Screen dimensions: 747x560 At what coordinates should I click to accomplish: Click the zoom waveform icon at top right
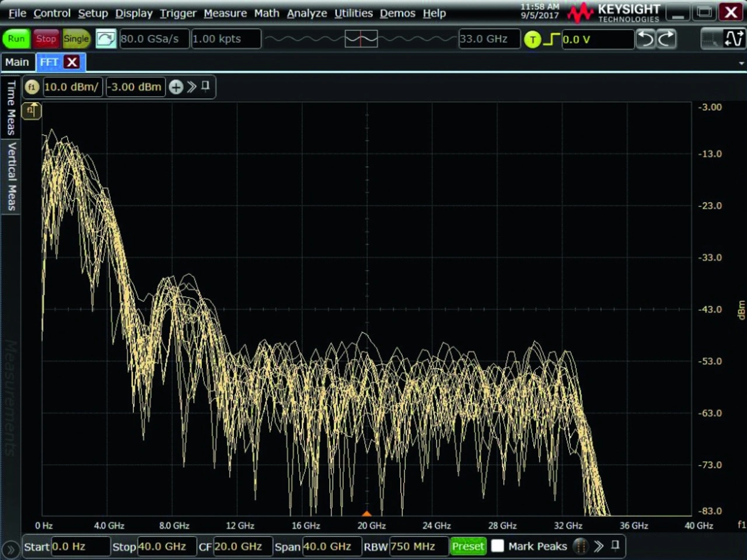(x=734, y=39)
